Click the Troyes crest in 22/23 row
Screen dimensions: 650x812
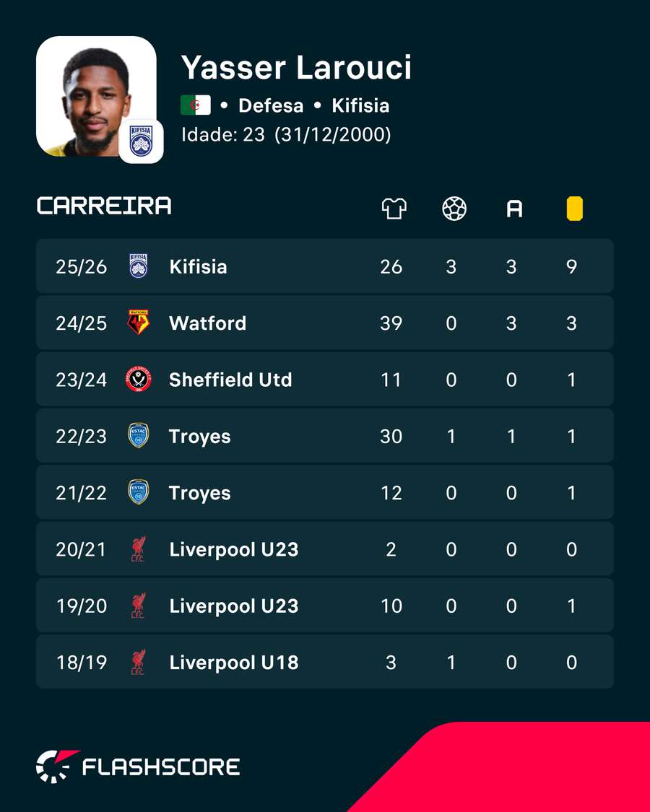click(x=139, y=435)
